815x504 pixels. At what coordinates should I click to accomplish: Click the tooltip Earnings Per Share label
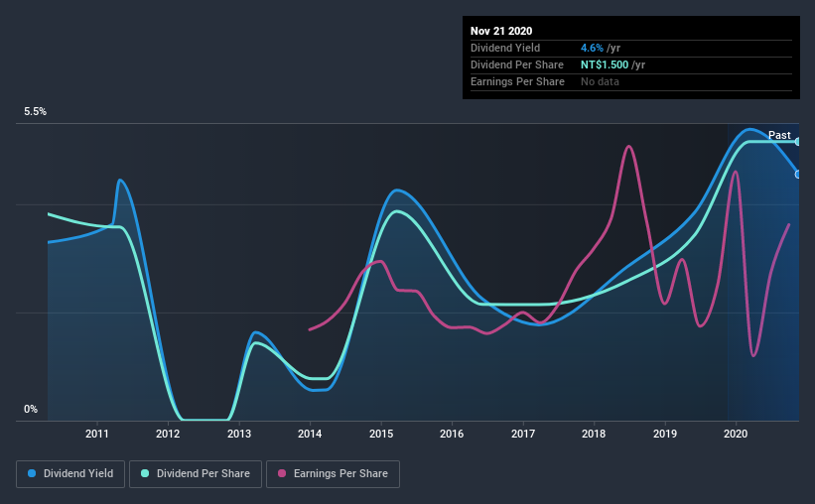pos(517,81)
